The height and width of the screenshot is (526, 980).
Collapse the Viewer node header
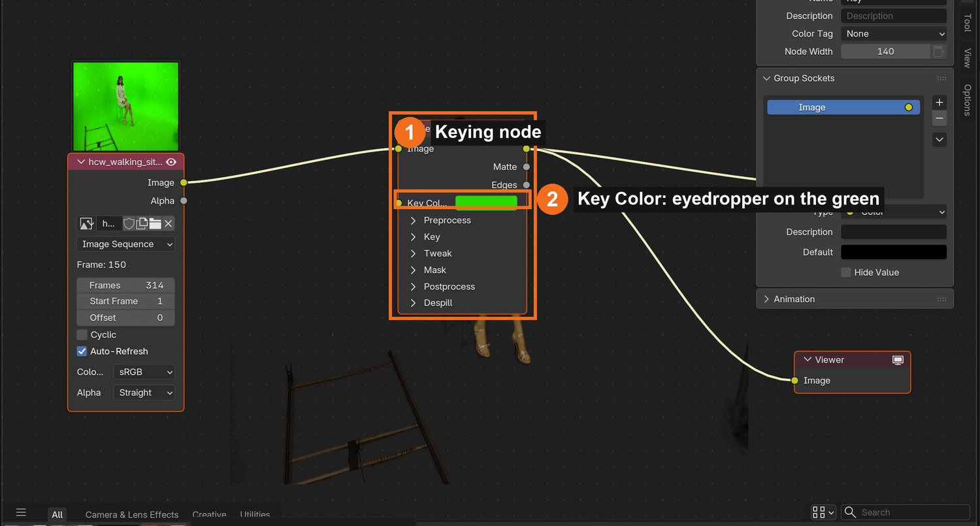click(x=808, y=360)
